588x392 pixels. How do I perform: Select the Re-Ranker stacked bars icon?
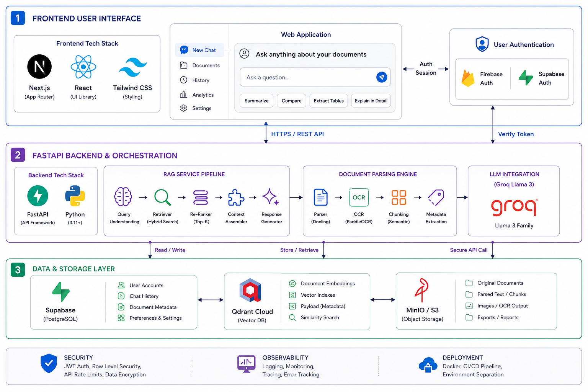pyautogui.click(x=201, y=198)
